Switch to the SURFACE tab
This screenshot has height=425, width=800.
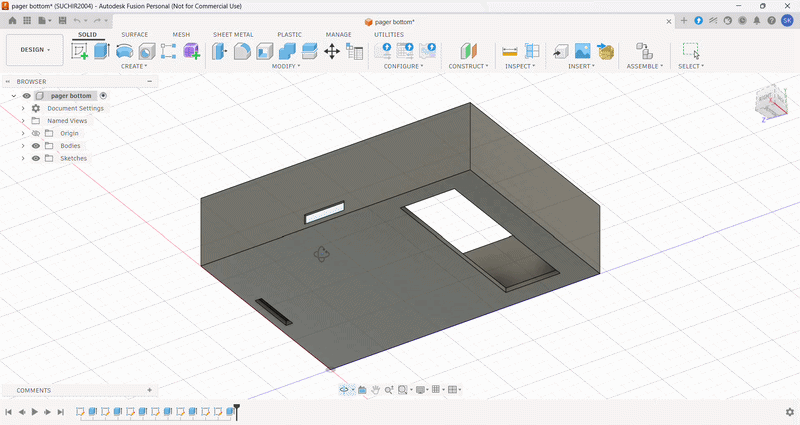coord(135,35)
